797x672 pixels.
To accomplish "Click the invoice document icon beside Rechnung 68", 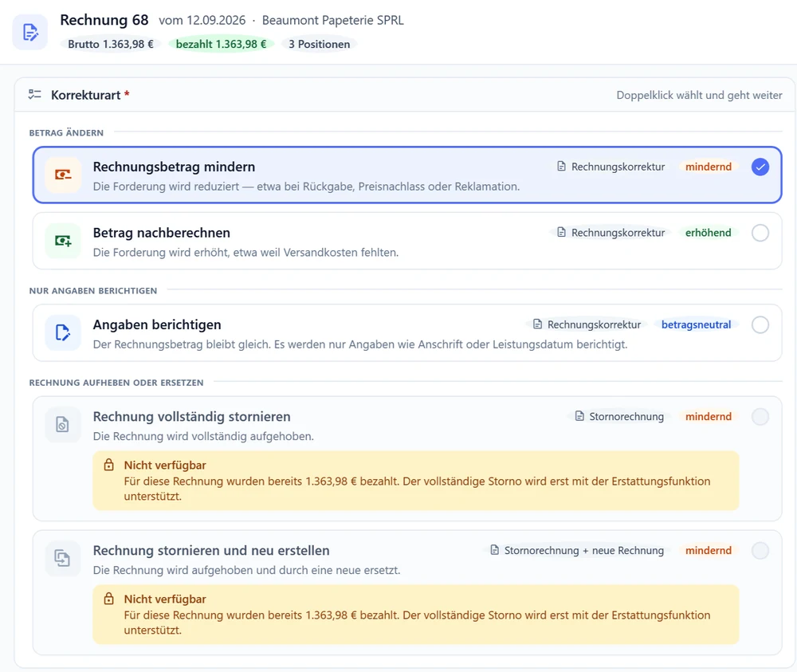I will pos(30,32).
